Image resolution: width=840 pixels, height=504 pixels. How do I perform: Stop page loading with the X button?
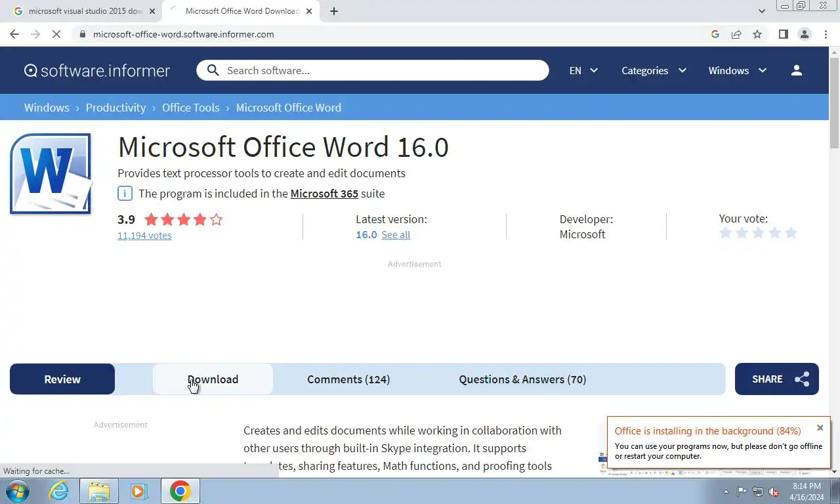coord(56,34)
